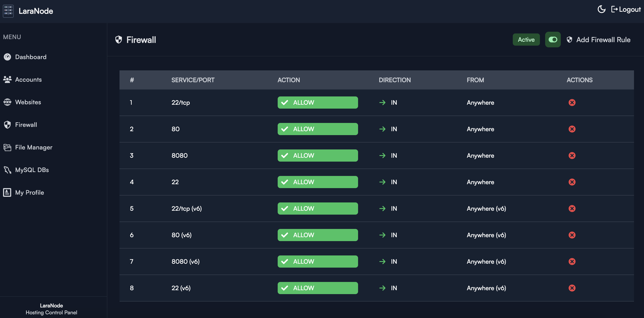Delete the 80 (v6) firewall rule
644x318 pixels.
572,235
